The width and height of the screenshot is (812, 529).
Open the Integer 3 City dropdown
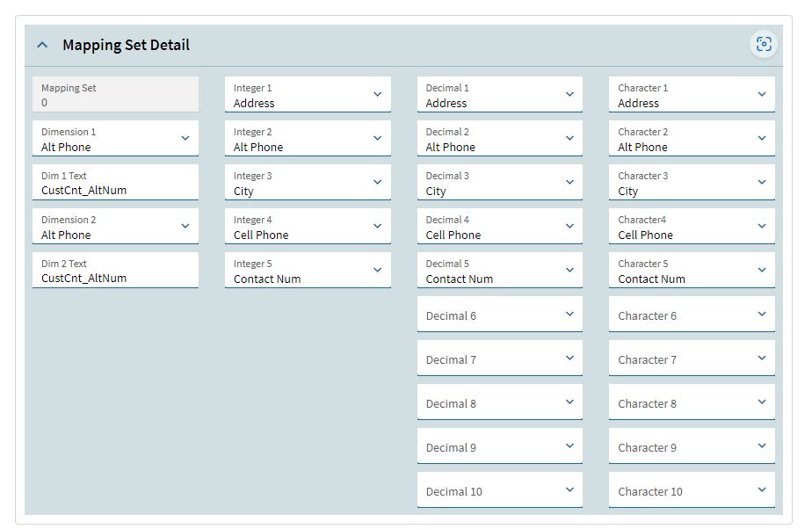pyautogui.click(x=308, y=182)
